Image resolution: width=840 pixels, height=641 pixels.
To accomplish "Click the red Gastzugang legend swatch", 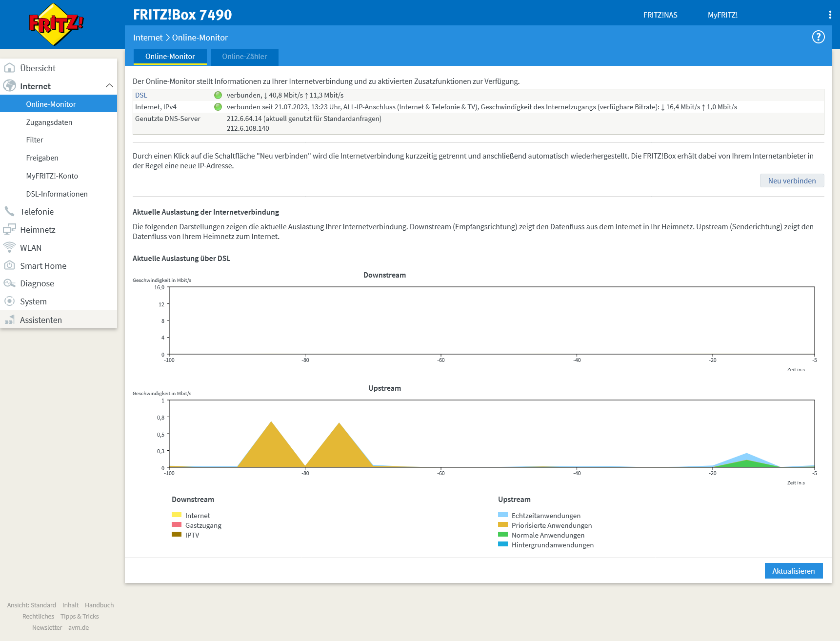I will (177, 524).
